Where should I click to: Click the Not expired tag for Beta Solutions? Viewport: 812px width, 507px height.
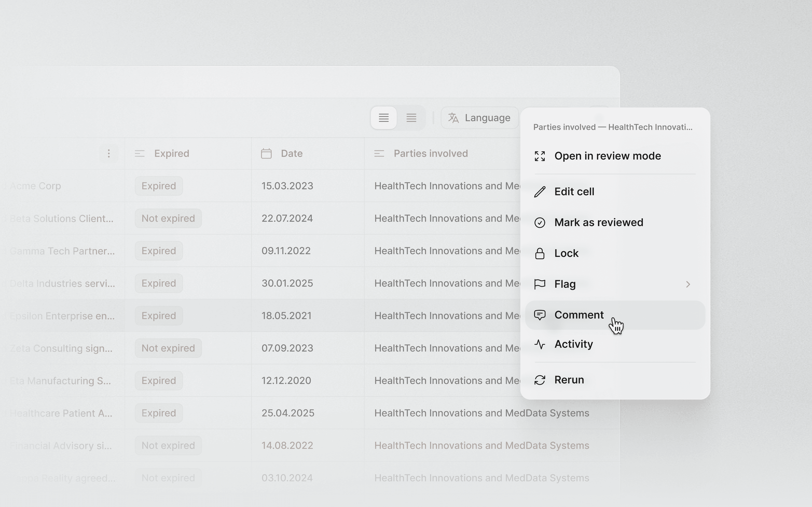(168, 219)
